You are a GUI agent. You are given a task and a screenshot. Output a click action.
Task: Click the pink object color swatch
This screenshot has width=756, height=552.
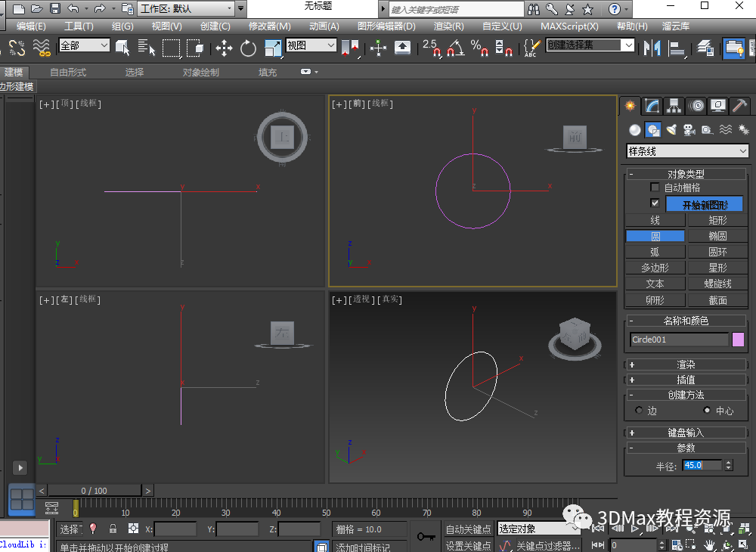click(738, 340)
